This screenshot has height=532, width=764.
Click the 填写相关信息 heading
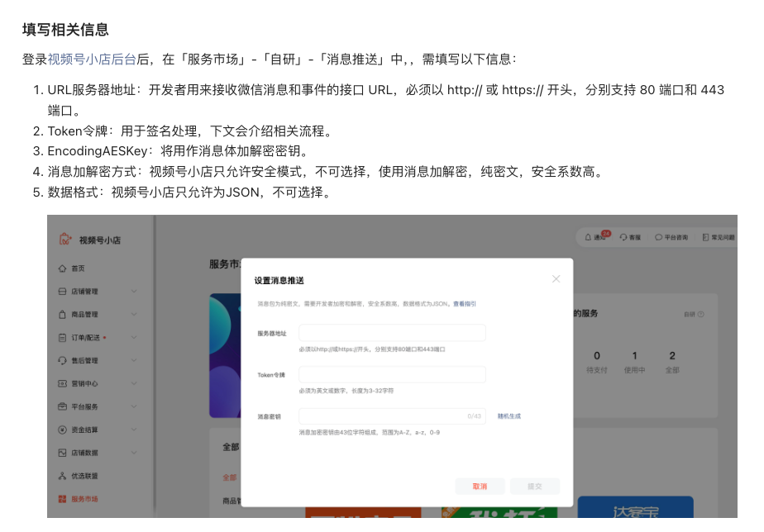pyautogui.click(x=65, y=30)
